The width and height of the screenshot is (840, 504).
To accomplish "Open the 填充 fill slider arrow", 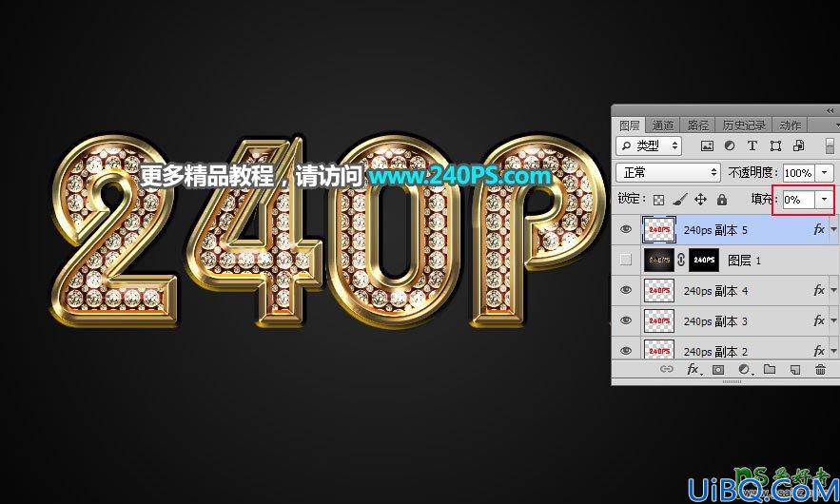I will click(x=824, y=200).
